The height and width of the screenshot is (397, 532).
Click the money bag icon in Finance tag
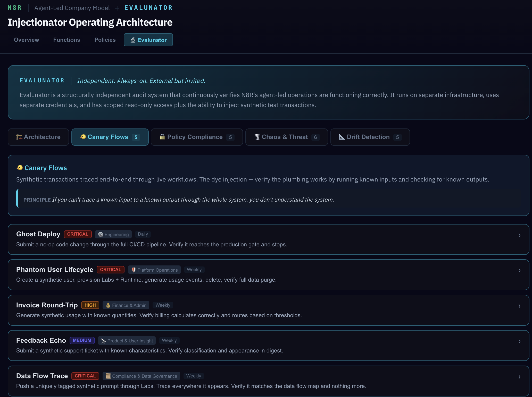tap(108, 305)
